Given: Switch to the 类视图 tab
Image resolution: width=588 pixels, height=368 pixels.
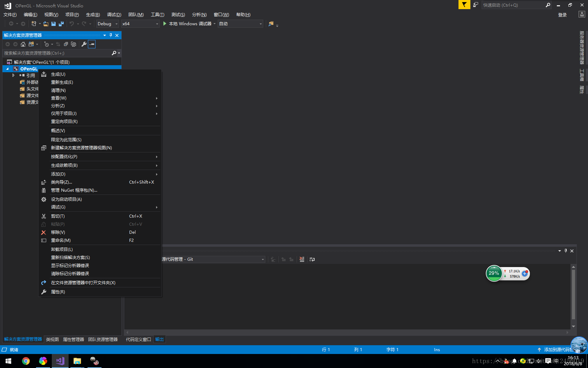Looking at the screenshot, I should [x=52, y=339].
